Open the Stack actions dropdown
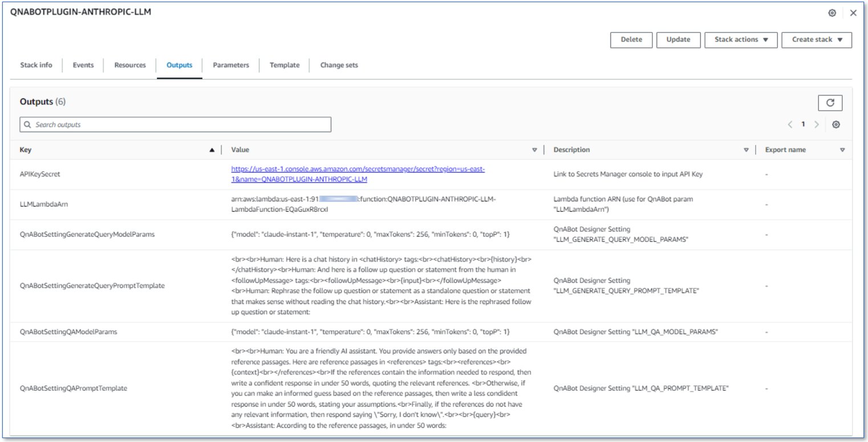868x442 pixels. (x=741, y=40)
